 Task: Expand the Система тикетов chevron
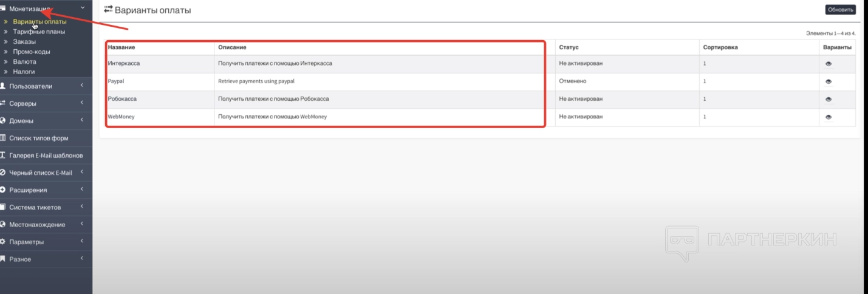[x=82, y=207]
